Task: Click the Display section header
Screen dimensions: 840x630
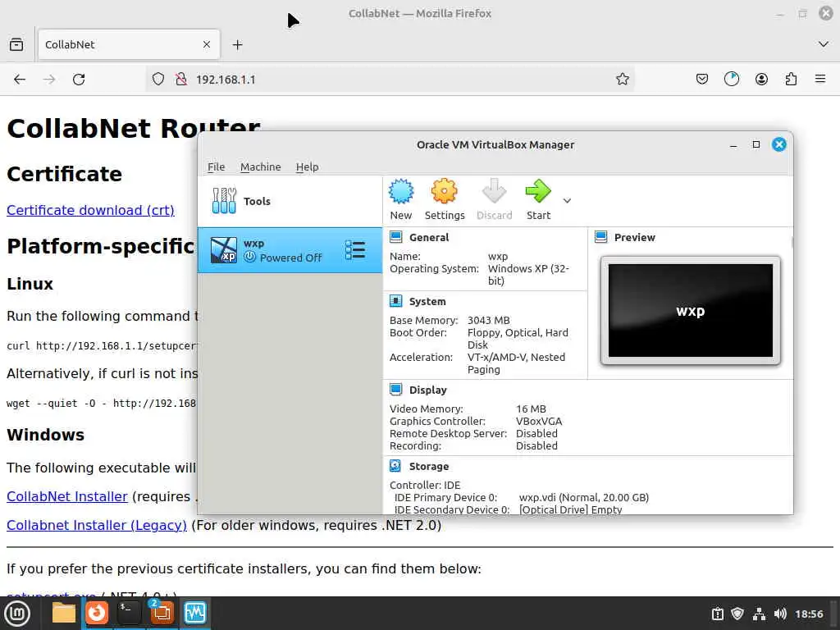Action: point(427,390)
